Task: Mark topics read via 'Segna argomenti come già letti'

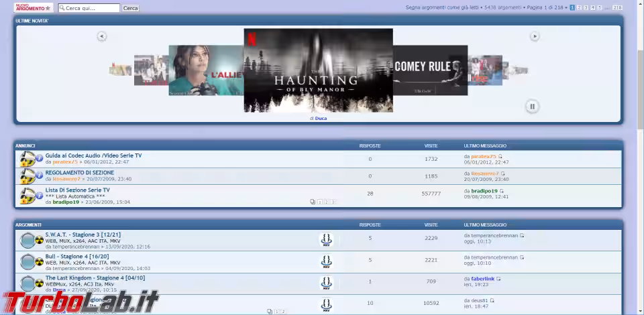Action: (443, 7)
